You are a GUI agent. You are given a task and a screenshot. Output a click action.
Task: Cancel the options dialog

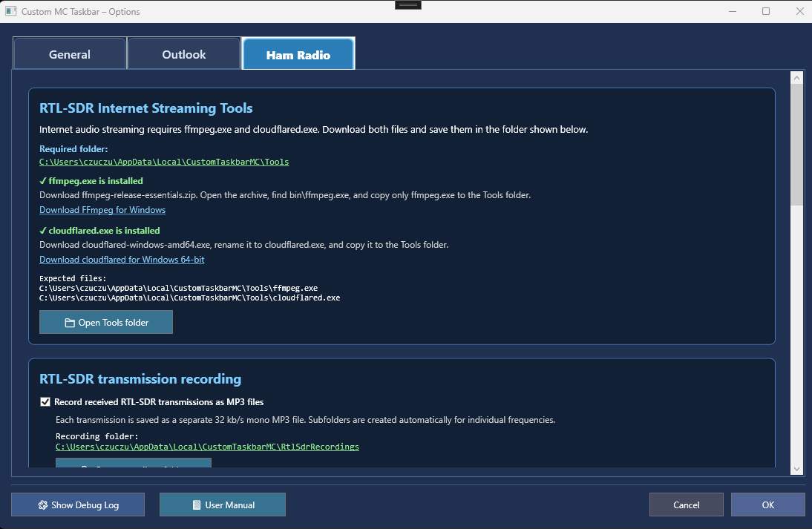click(686, 505)
